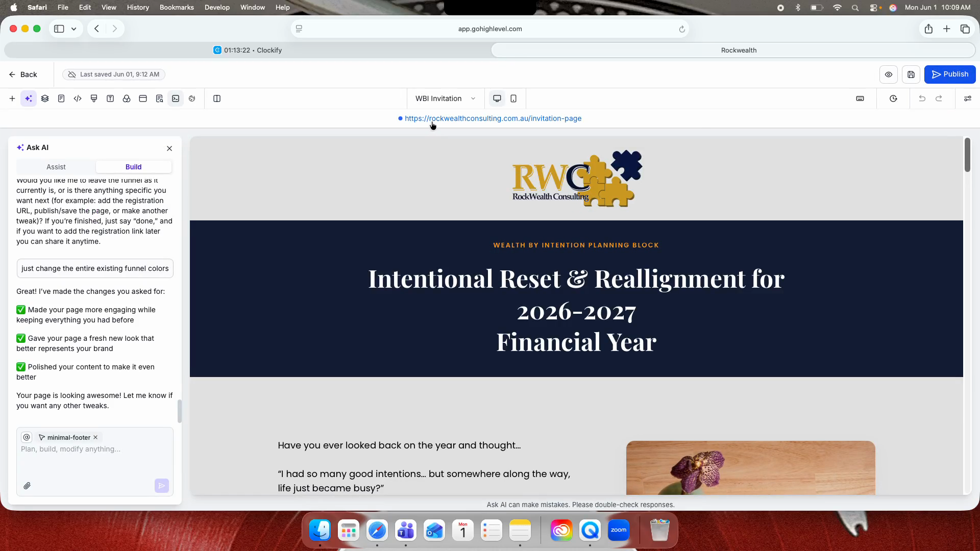The width and height of the screenshot is (980, 551).
Task: Open the settings sliders icon
Action: click(968, 98)
